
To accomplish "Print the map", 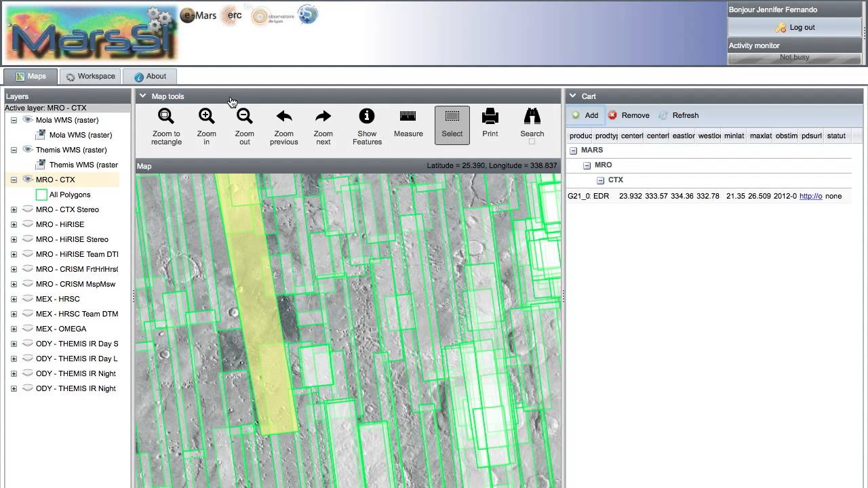I will (x=490, y=125).
